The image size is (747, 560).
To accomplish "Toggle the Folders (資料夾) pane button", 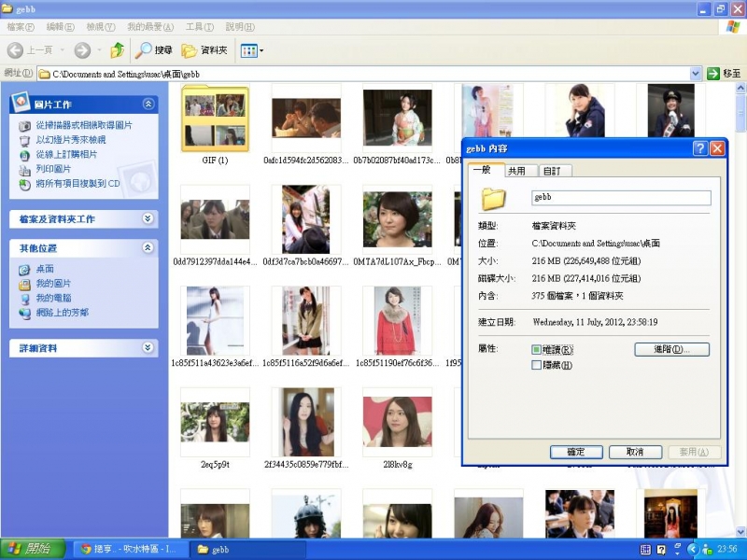I will 204,50.
